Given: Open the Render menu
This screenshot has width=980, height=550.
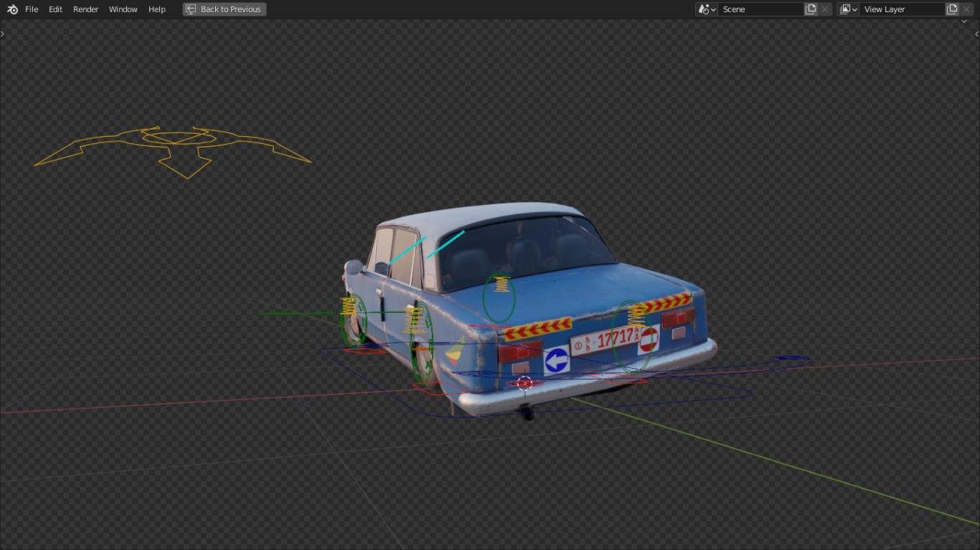Looking at the screenshot, I should [x=86, y=9].
